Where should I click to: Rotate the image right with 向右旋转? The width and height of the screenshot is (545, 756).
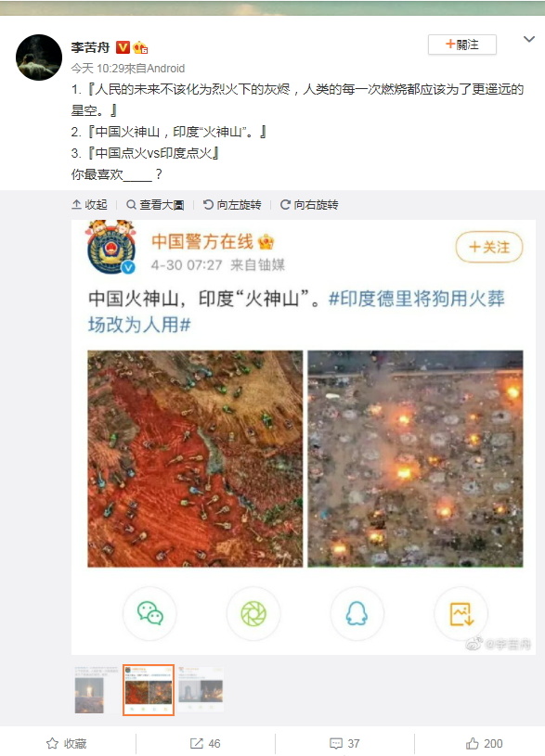coord(309,205)
